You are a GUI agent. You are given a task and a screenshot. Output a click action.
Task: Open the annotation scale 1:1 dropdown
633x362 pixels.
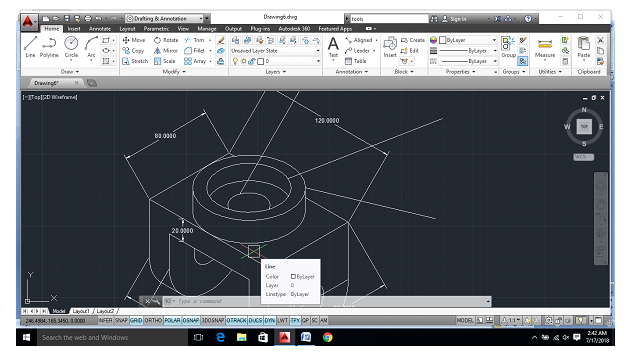511,320
